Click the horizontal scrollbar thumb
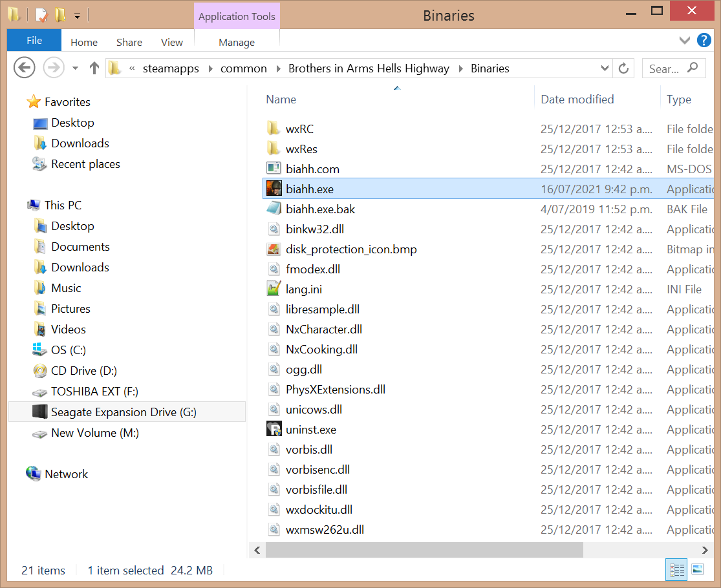721x588 pixels. point(424,550)
